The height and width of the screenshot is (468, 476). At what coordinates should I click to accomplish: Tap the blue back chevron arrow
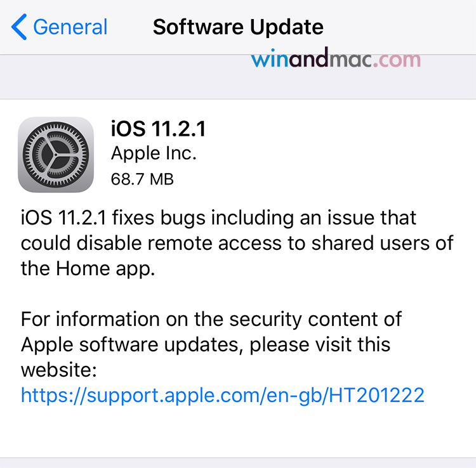coord(19,27)
